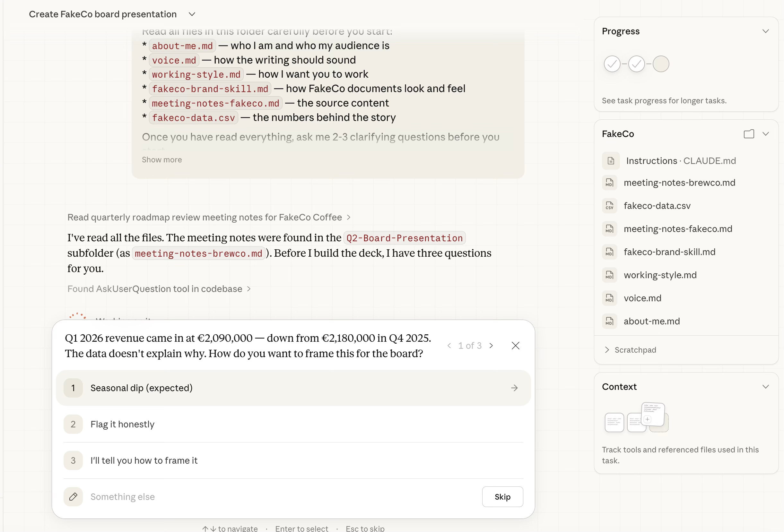Open the folder icon in FakeCo panel
This screenshot has width=784, height=532.
[x=749, y=134]
